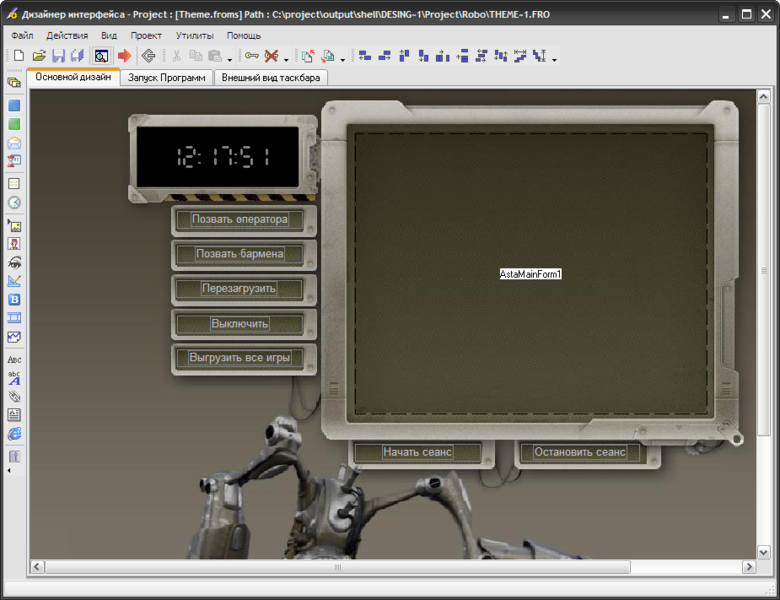Viewport: 780px width, 600px height.
Task: Expand the order toolbar group dropdown arrow
Action: pyautogui.click(x=343, y=60)
